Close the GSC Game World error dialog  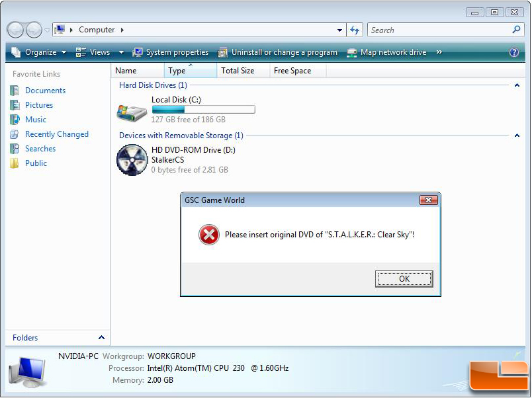coord(428,200)
